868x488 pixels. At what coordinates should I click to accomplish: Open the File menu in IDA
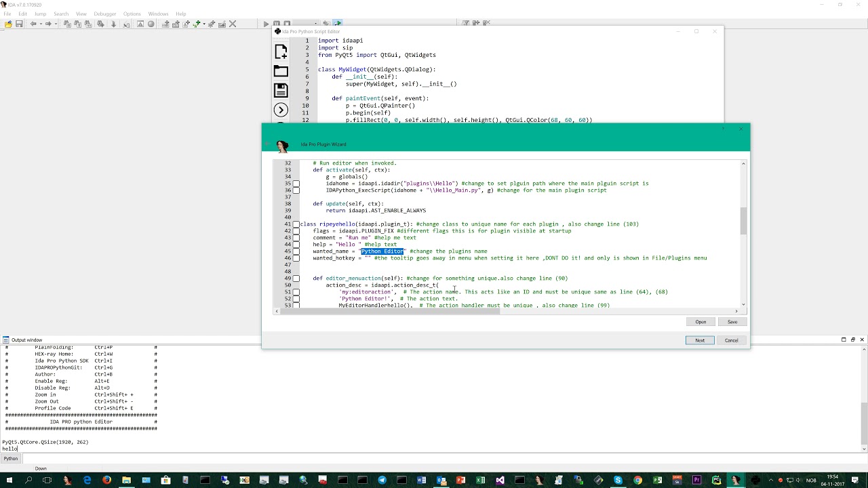tap(7, 14)
